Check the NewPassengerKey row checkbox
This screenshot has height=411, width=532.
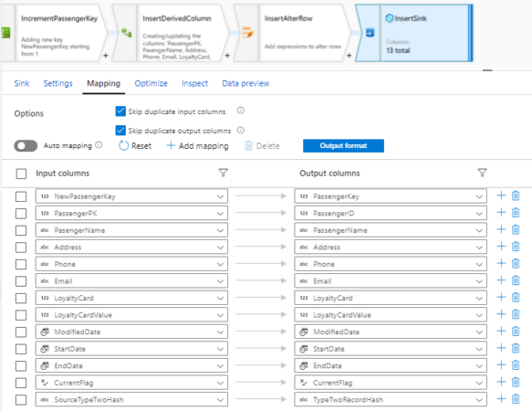[x=21, y=196]
